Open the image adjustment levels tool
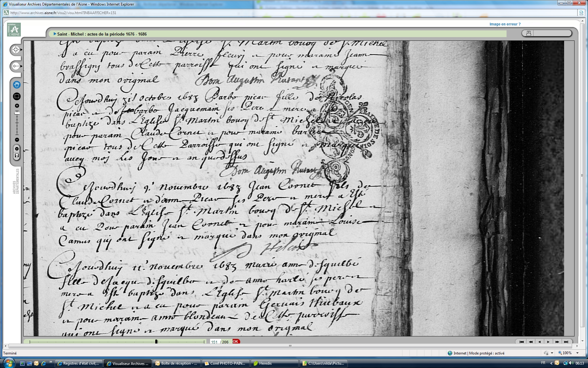The height and width of the screenshot is (368, 588). pos(16,66)
